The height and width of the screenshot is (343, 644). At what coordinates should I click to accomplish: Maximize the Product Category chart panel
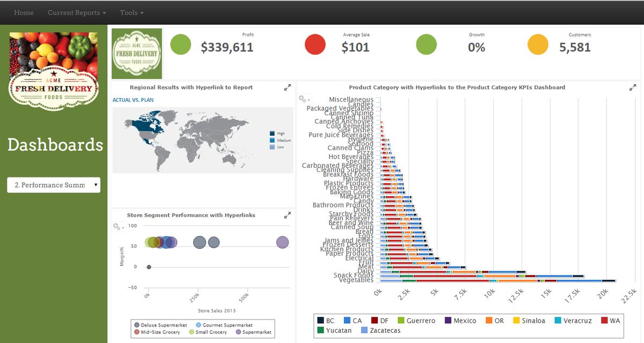(x=633, y=87)
